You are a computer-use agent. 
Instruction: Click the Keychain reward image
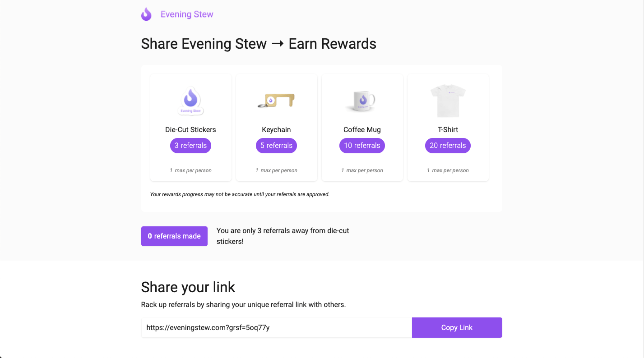click(x=276, y=100)
